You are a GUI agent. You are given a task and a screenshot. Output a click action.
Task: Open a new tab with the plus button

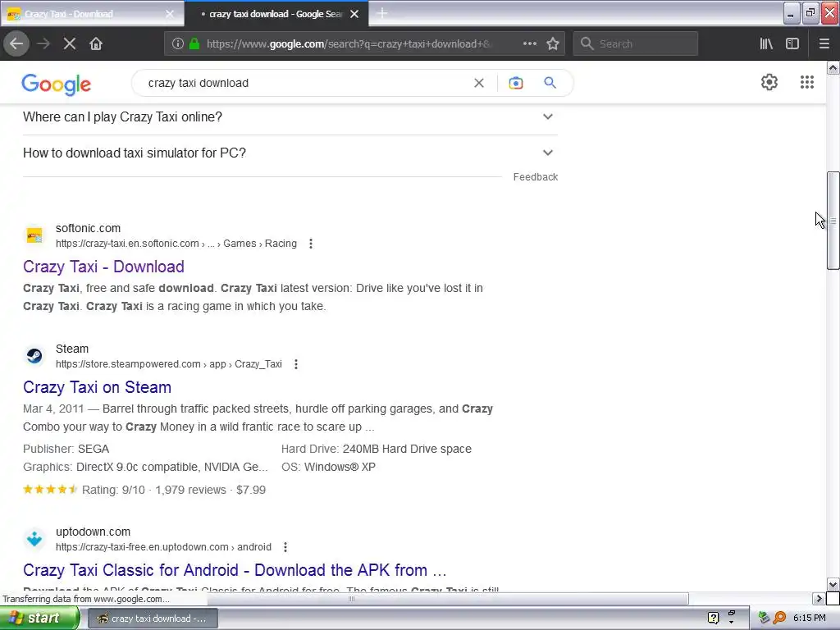pyautogui.click(x=382, y=13)
